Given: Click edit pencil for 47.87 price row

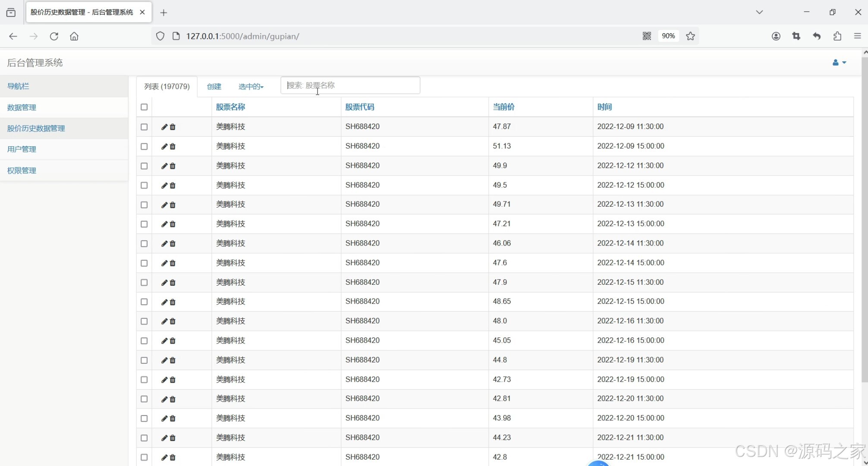Looking at the screenshot, I should [x=164, y=127].
